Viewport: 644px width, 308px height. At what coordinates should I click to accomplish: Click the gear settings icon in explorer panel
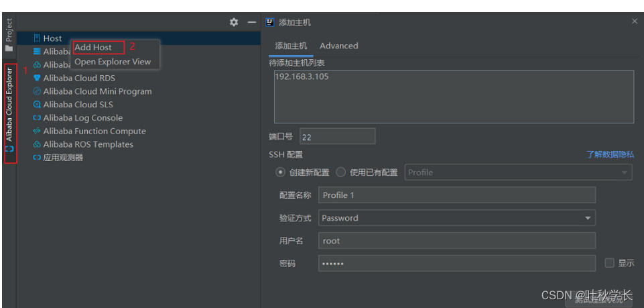[x=234, y=22]
